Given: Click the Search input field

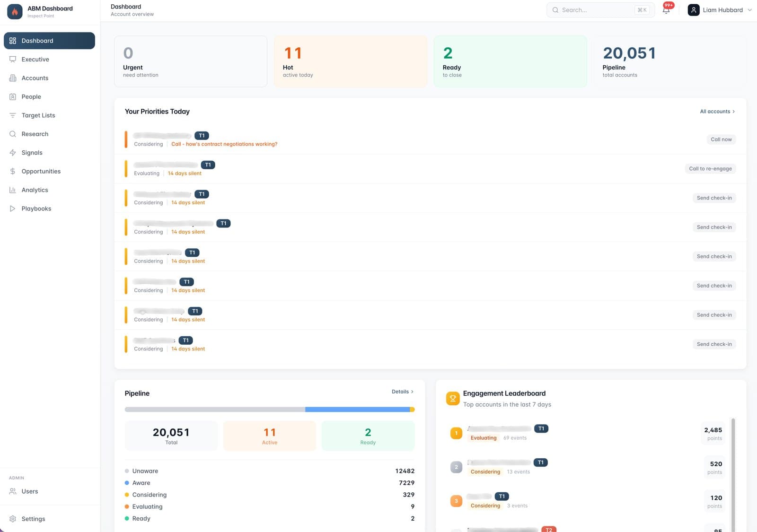Looking at the screenshot, I should [600, 10].
